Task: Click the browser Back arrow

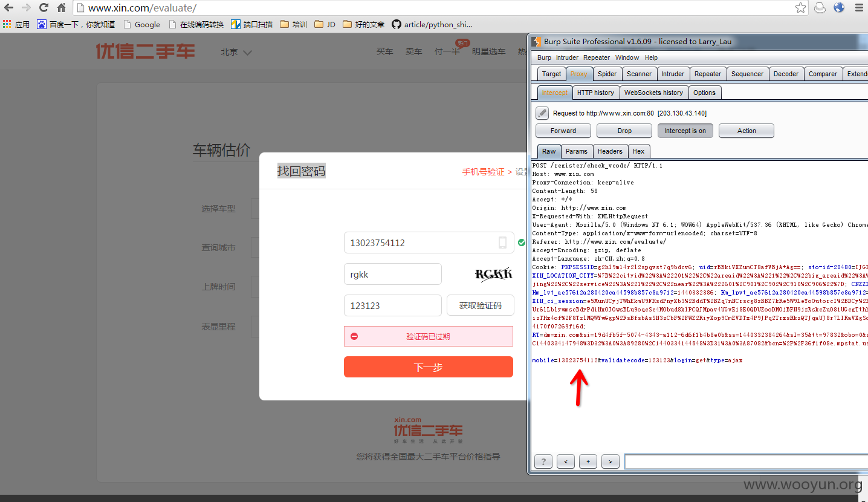Action: (x=9, y=8)
